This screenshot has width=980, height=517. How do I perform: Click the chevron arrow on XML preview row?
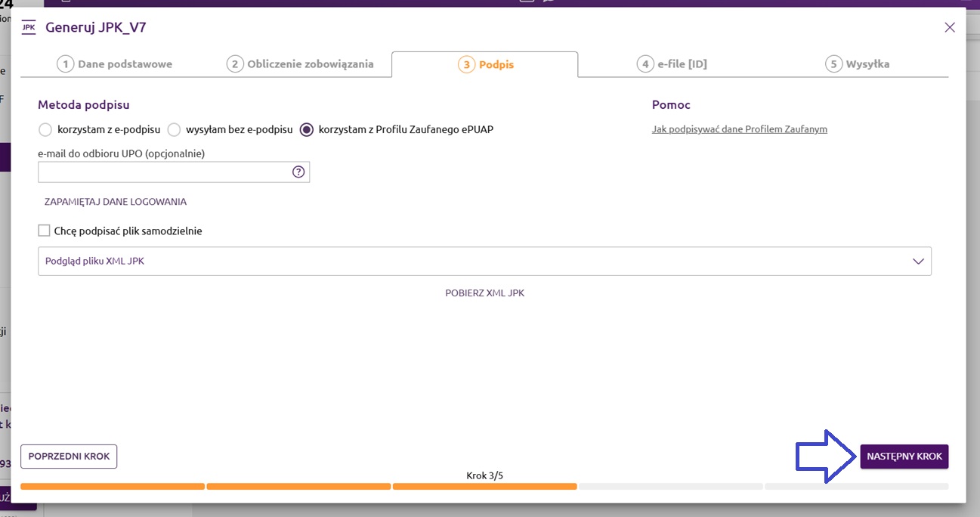click(x=919, y=262)
